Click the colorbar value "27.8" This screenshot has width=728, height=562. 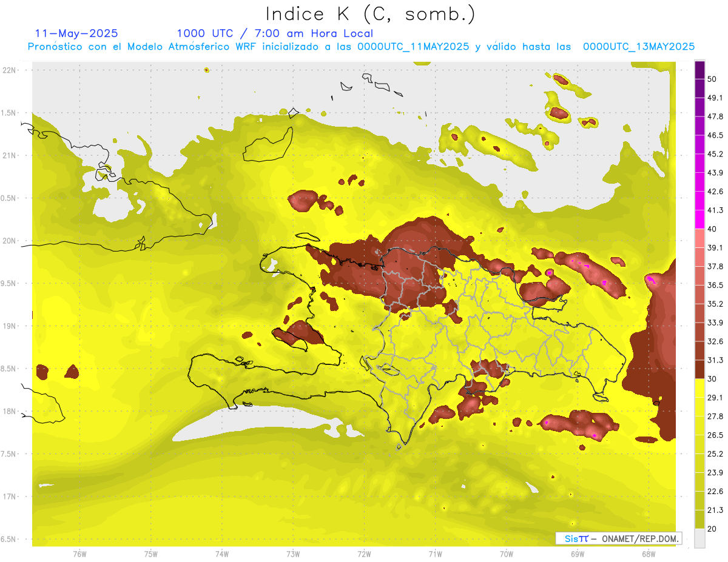point(715,416)
